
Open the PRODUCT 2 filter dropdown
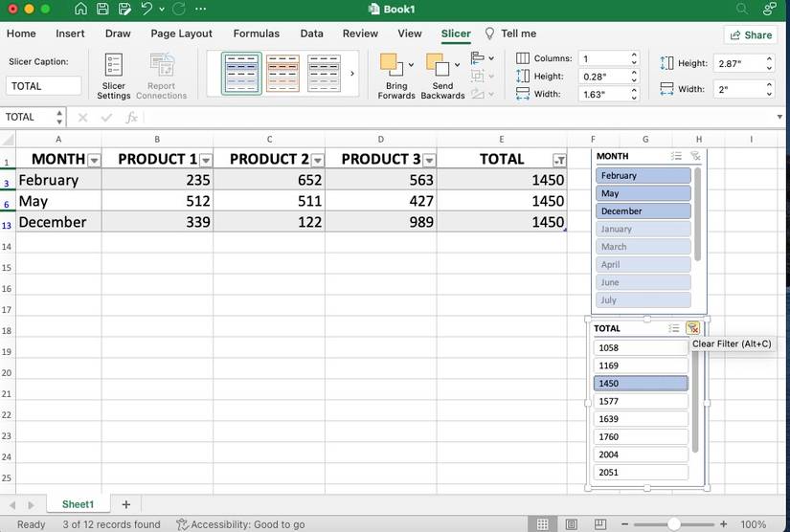tap(317, 160)
